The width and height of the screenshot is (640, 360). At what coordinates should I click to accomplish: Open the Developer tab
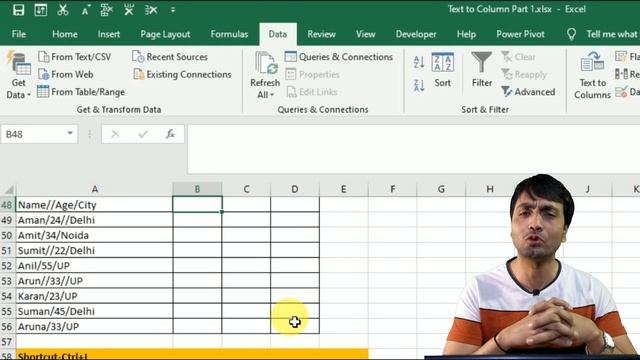[416, 34]
